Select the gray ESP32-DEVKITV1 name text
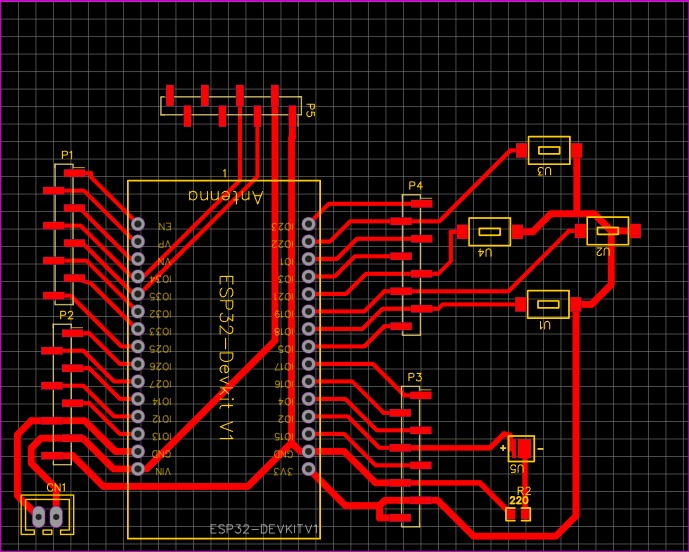Viewport: 689px width, 552px height. pos(264,529)
